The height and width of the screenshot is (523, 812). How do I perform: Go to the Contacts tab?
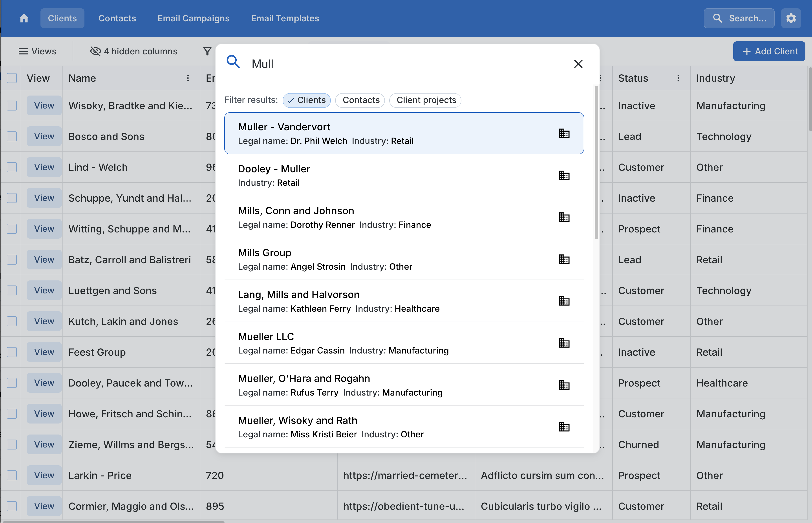117,18
